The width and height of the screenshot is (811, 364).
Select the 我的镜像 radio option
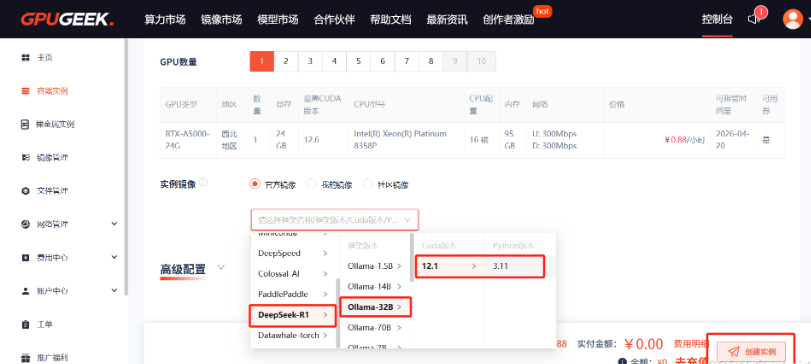[x=311, y=184]
